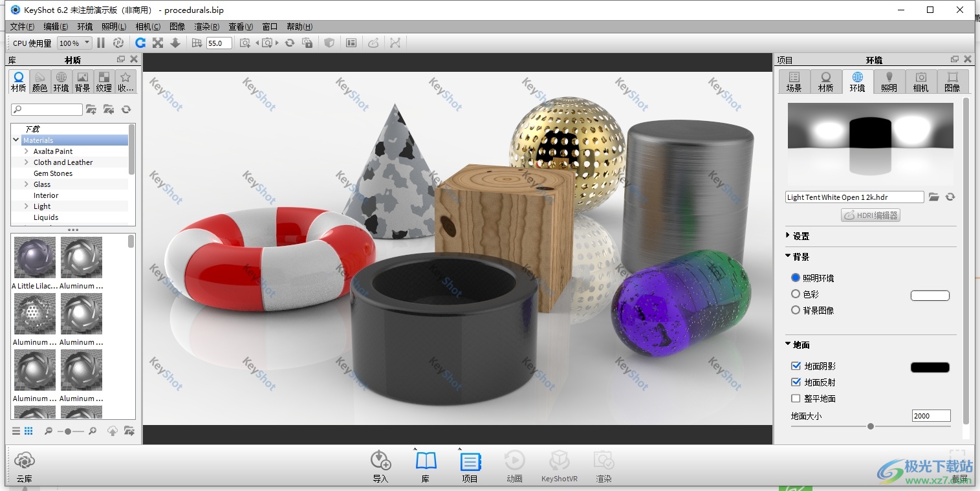Viewport: 980px width, 491px height.
Task: Switch to project 场景 tab
Action: pos(794,82)
